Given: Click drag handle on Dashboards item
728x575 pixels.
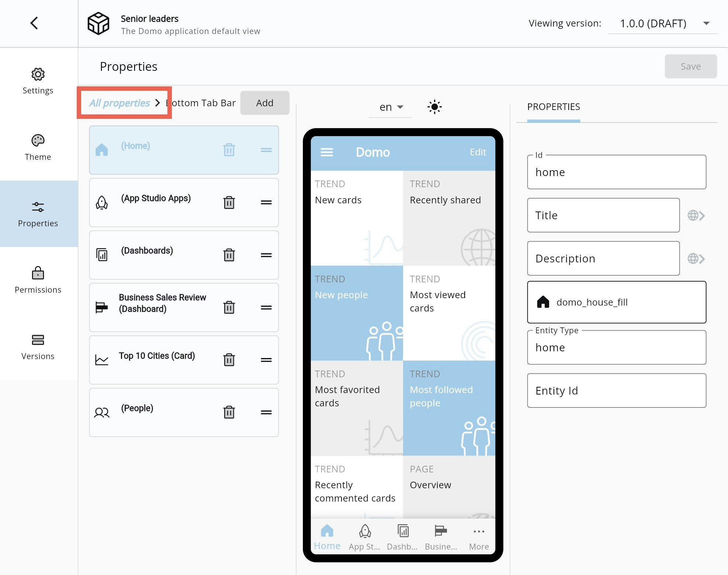Looking at the screenshot, I should click(266, 255).
